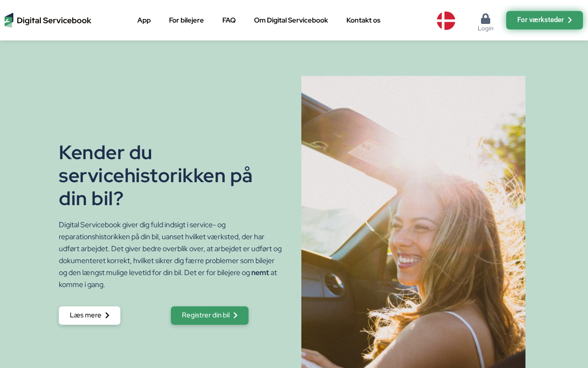Click the headline Kender du servicehistorikken
Image resolution: width=588 pixels, height=368 pixels.
(156, 175)
